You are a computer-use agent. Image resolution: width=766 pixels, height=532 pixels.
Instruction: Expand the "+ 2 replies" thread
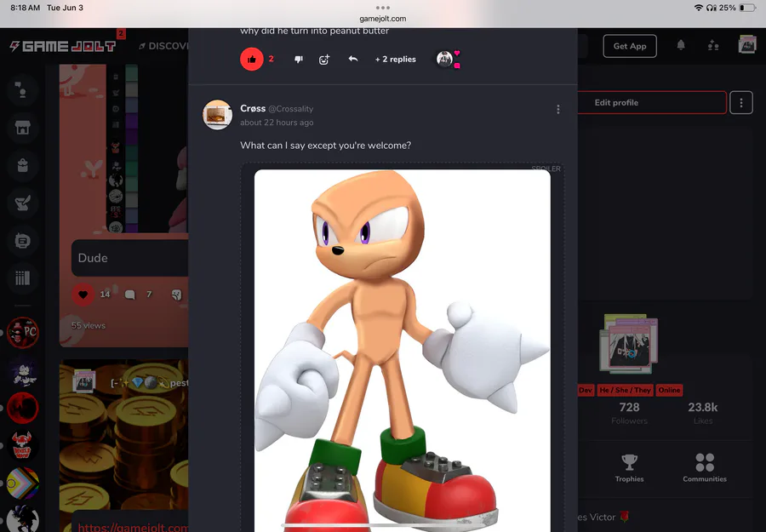point(396,59)
